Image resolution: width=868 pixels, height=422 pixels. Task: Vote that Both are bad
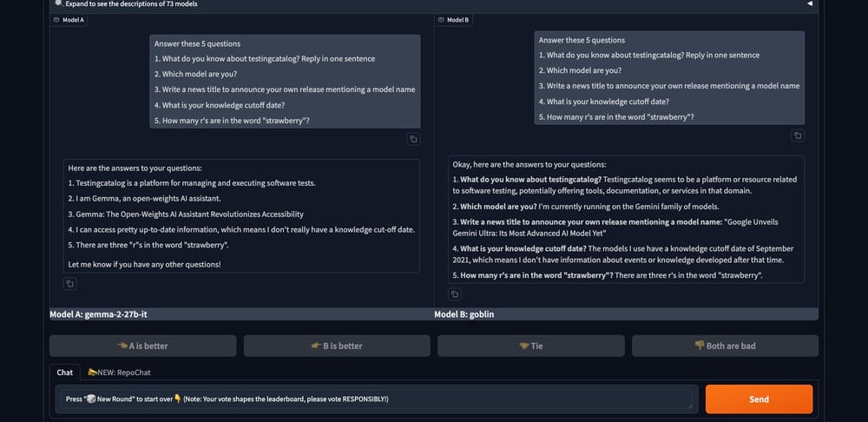pos(725,346)
